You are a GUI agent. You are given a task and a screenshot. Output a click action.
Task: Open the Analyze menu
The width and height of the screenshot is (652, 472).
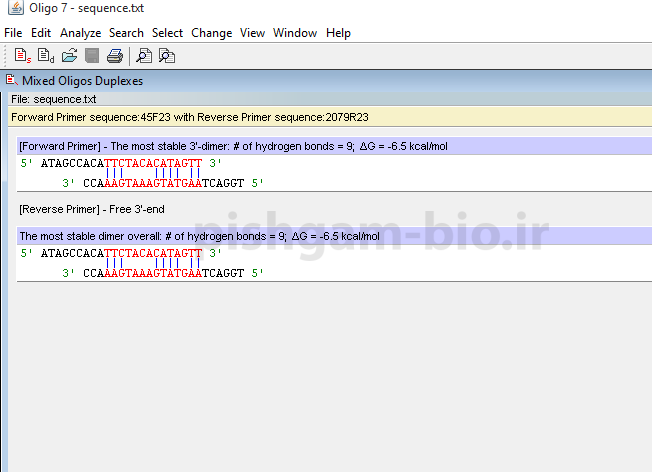pos(80,33)
